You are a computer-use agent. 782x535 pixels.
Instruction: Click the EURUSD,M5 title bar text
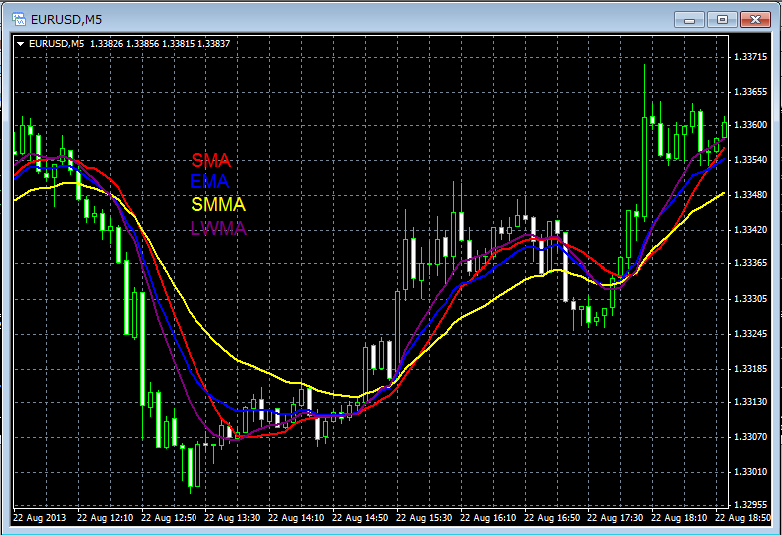(x=66, y=19)
